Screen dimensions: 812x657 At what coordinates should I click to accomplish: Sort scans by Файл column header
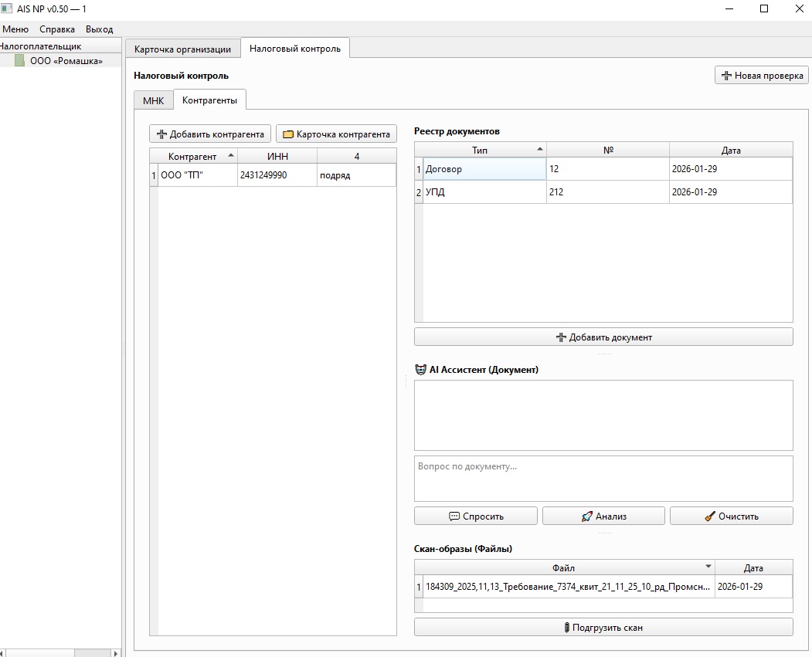[x=563, y=568]
